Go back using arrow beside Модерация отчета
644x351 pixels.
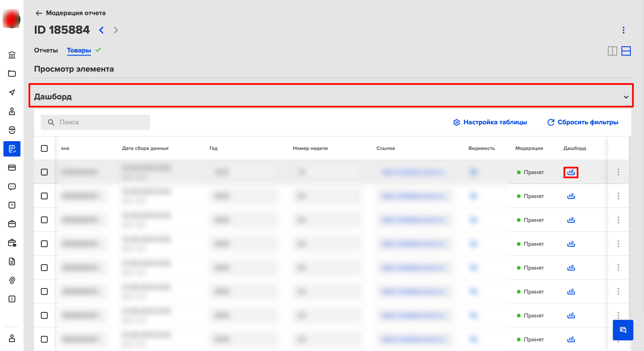(39, 13)
